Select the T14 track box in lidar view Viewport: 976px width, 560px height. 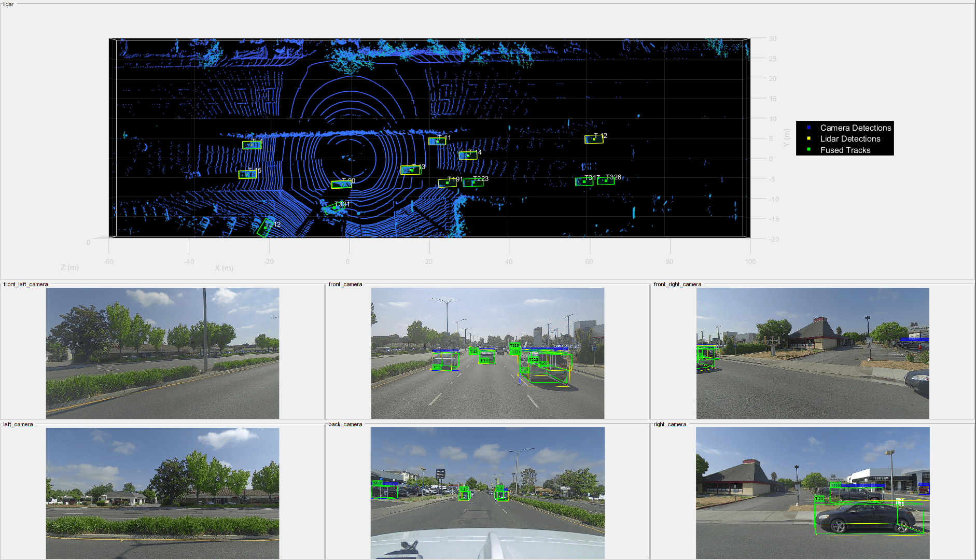pos(468,155)
